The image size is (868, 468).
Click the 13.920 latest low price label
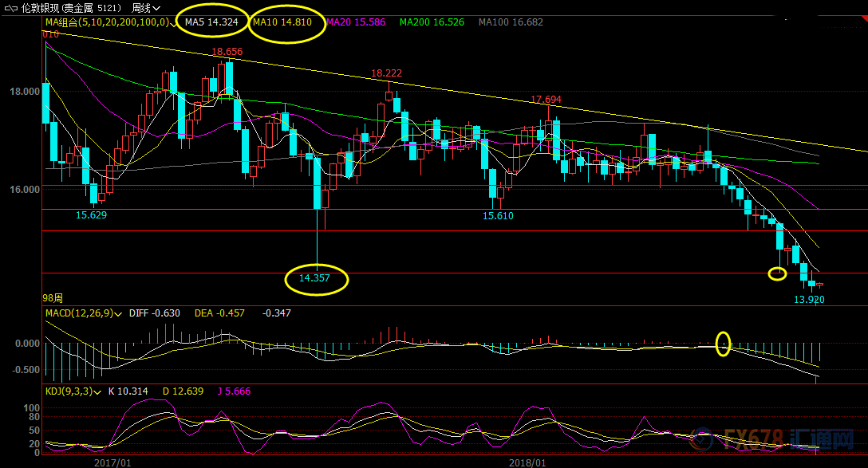pos(809,299)
